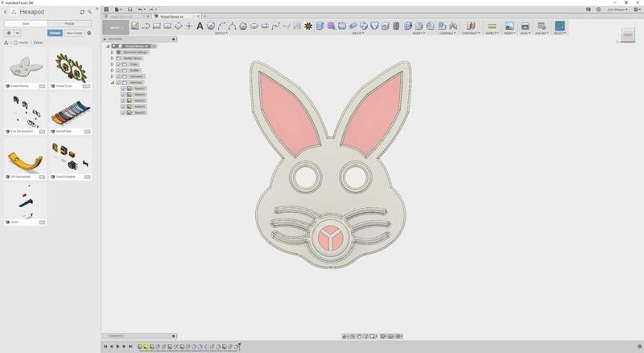The width and height of the screenshot is (644, 353).
Task: Open the MODEL workspace dropdown
Action: pos(117,27)
